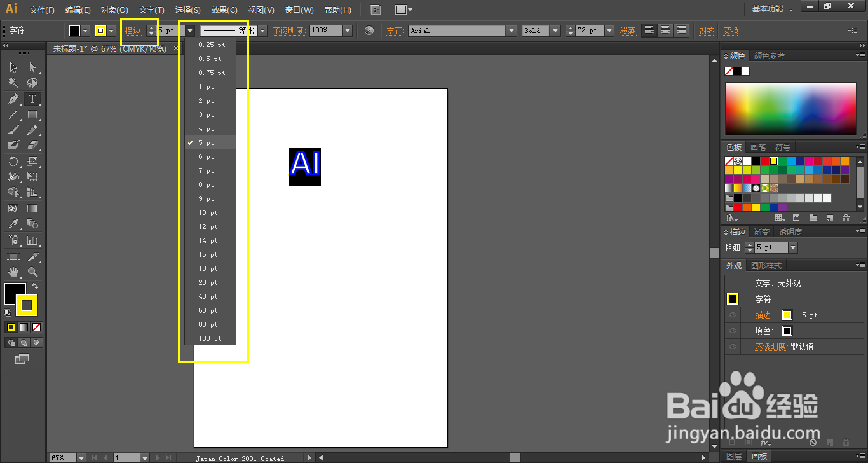Center align text in control bar
868x463 pixels.
tap(665, 31)
